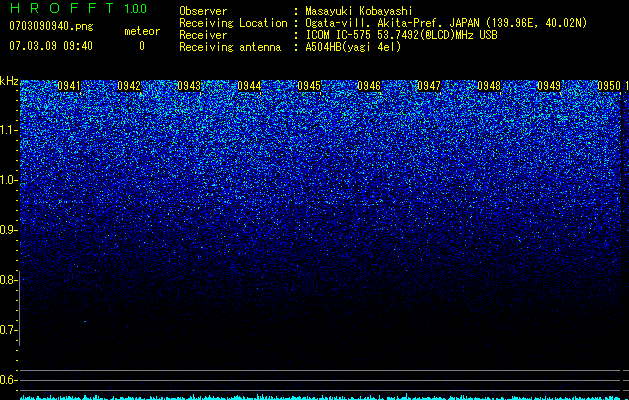The width and height of the screenshot is (629, 400).
Task: Click the 0945 time marker
Action: coord(309,86)
